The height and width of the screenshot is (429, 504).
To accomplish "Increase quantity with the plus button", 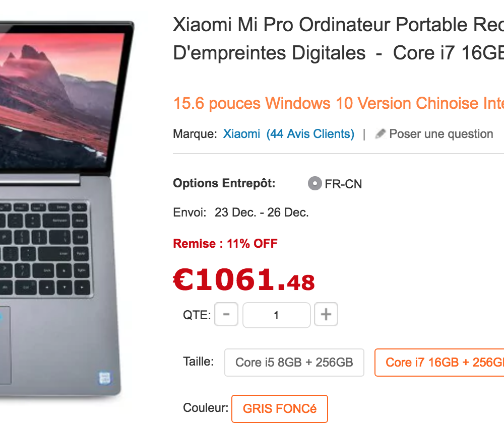I will [x=326, y=314].
